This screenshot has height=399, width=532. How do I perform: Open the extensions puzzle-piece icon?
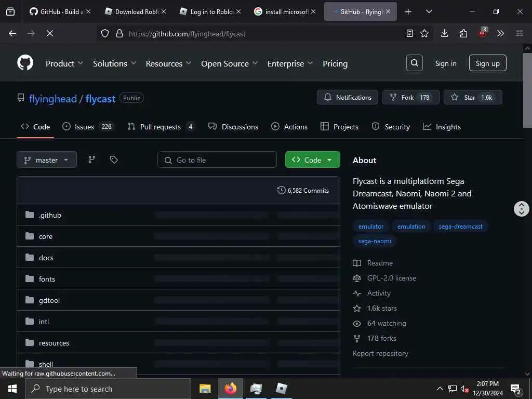pyautogui.click(x=463, y=33)
